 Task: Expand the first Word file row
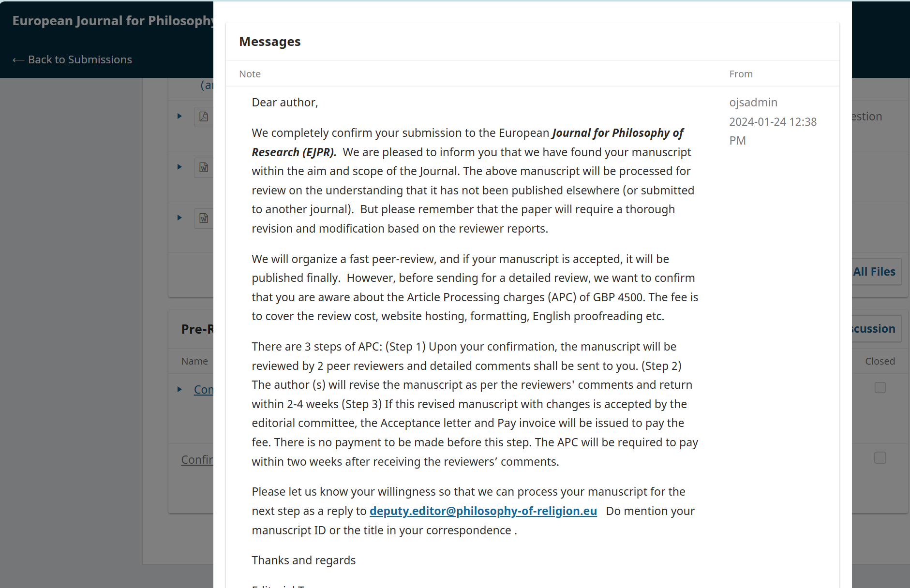tap(179, 167)
